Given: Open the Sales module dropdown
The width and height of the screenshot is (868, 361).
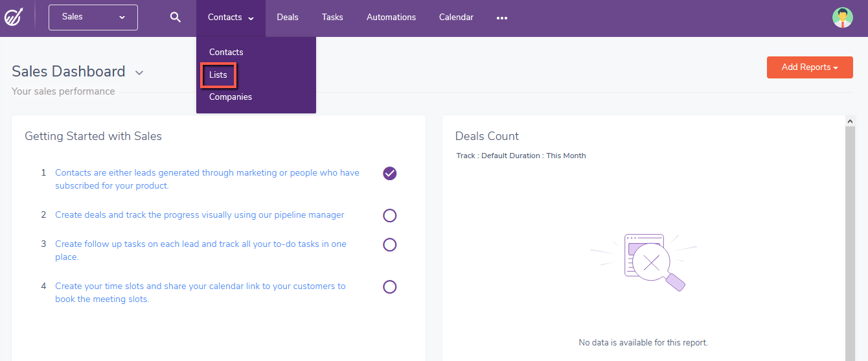Looking at the screenshot, I should (x=93, y=17).
